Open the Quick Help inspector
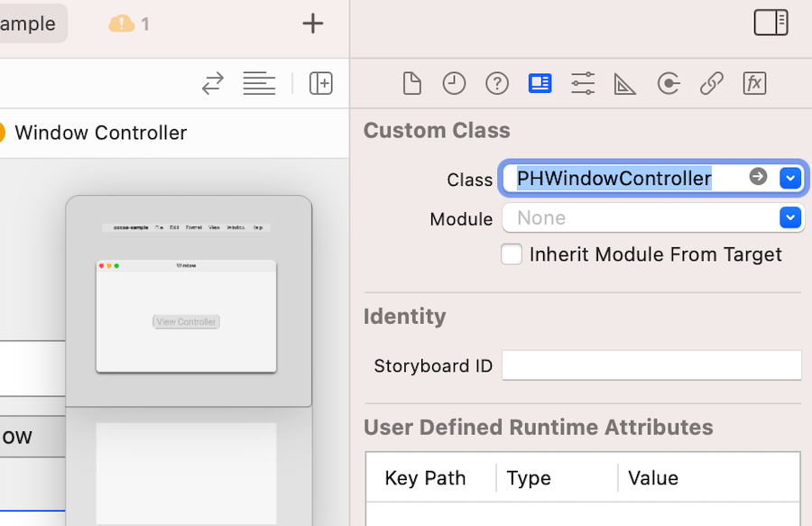This screenshot has width=812, height=526. click(497, 84)
